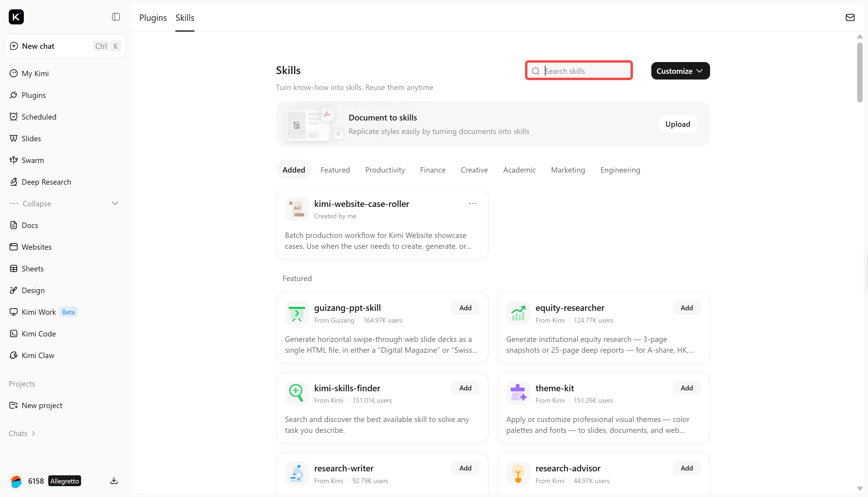The width and height of the screenshot is (868, 497).
Task: Click the scrollbar up arrow
Action: point(860,36)
